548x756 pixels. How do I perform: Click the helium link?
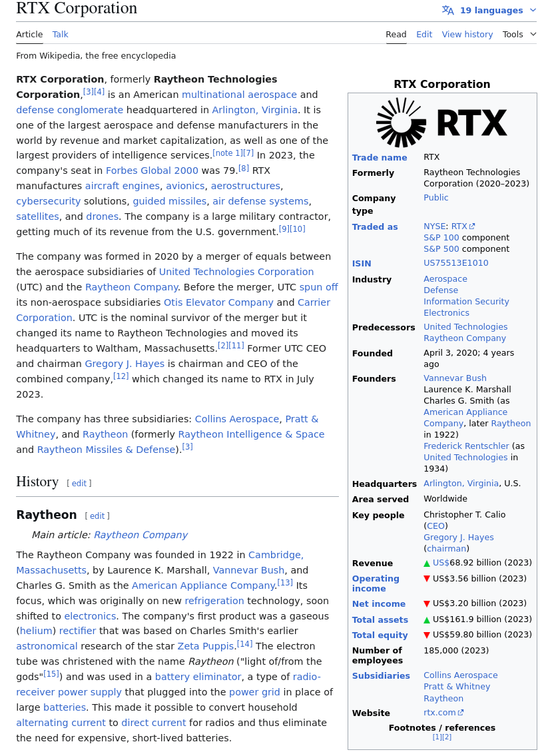36,631
